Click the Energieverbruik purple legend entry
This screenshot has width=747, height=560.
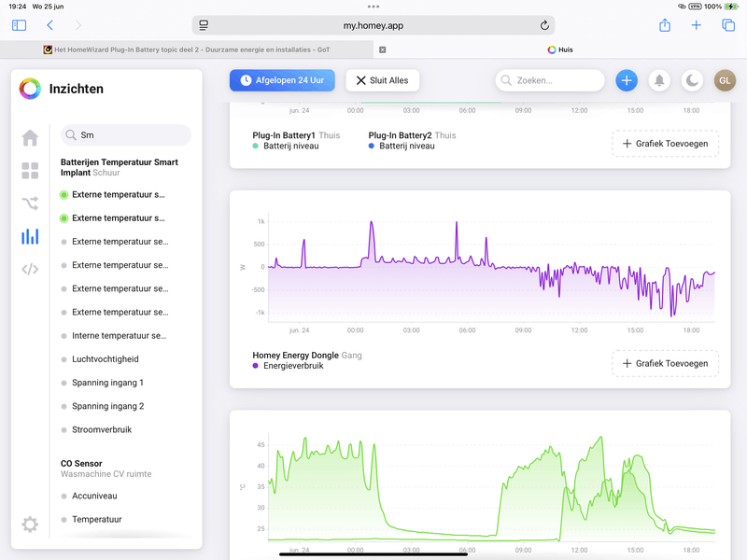tap(289, 366)
